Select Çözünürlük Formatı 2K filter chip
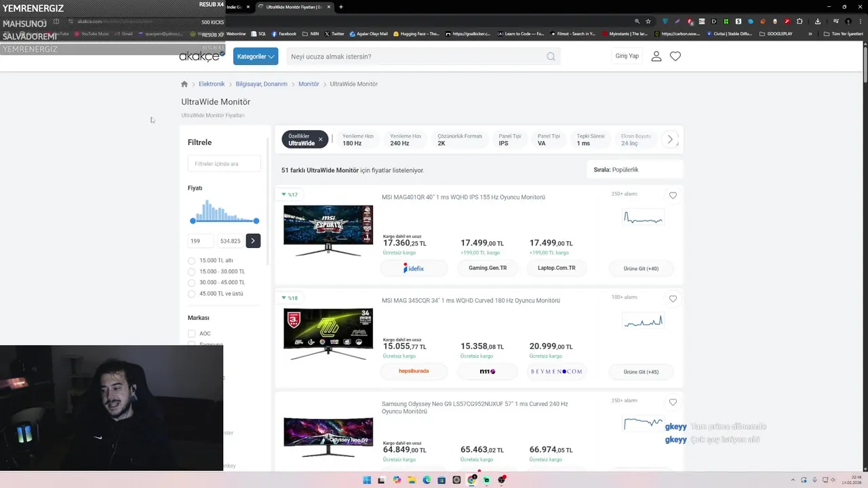 pos(460,140)
